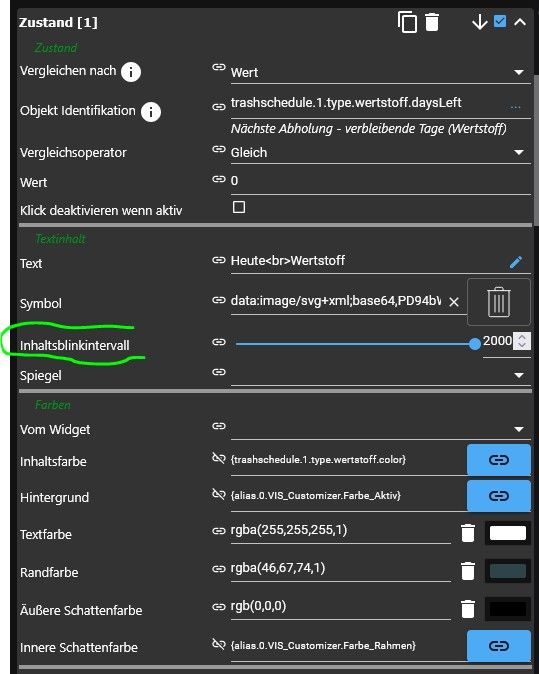
Task: Delete the Zustand [1] state
Action: pos(432,22)
